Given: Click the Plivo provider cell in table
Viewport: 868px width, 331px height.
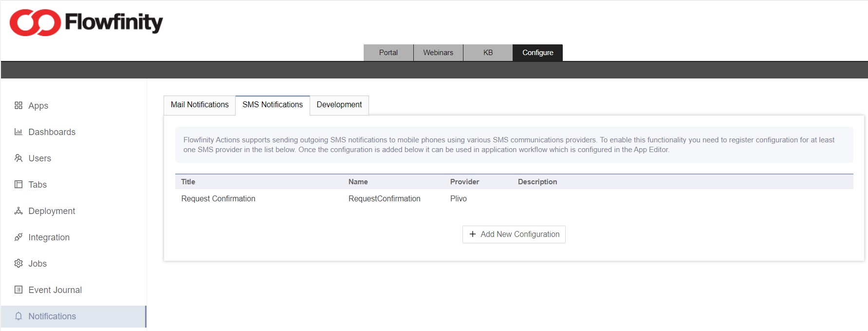Looking at the screenshot, I should click(x=458, y=198).
